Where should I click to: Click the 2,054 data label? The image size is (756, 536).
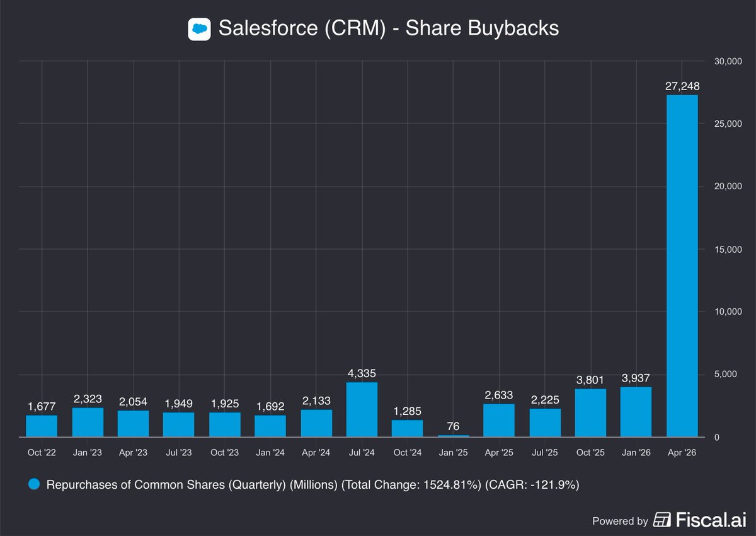tap(133, 402)
